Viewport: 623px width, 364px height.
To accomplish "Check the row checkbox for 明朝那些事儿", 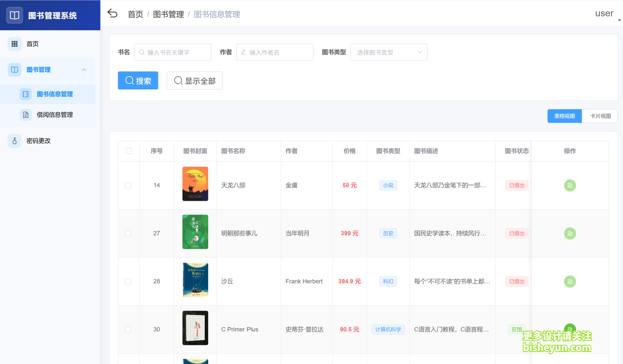I will 129,232.
